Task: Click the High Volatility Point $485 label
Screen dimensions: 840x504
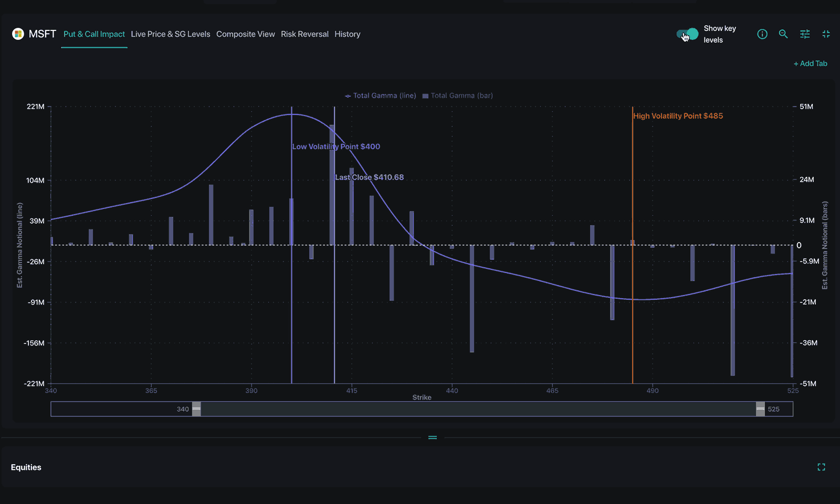Action: click(x=678, y=115)
